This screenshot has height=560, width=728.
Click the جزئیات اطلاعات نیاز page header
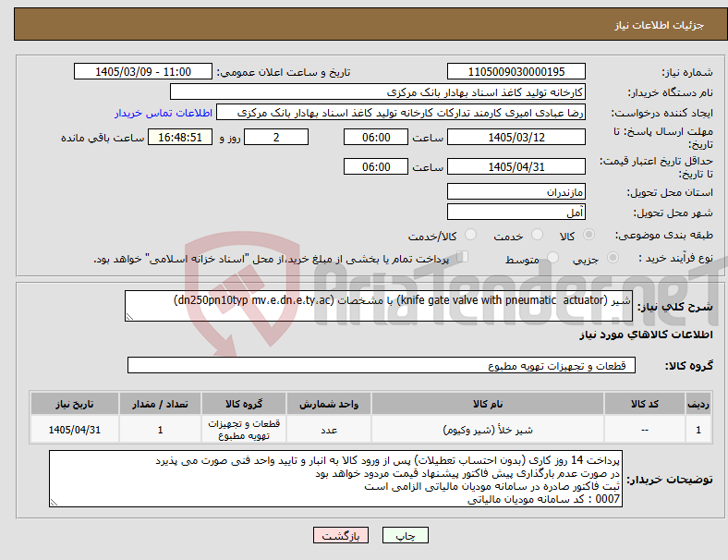point(660,25)
